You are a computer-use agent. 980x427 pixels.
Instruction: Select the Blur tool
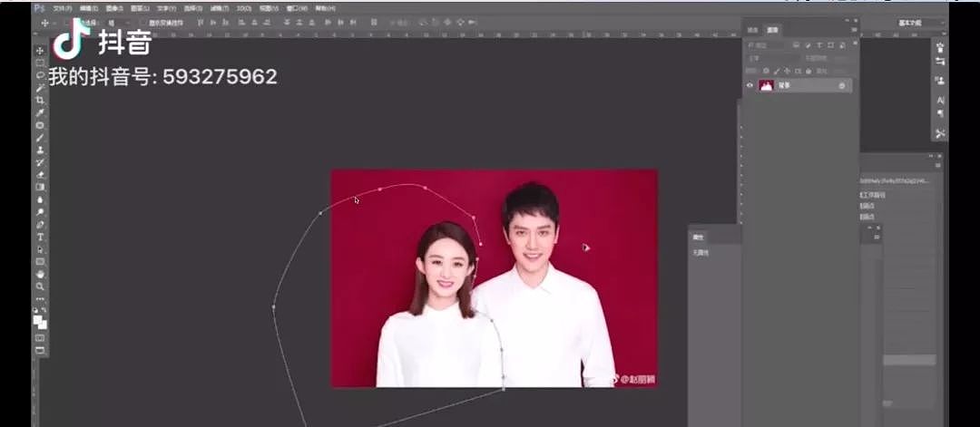[x=40, y=199]
